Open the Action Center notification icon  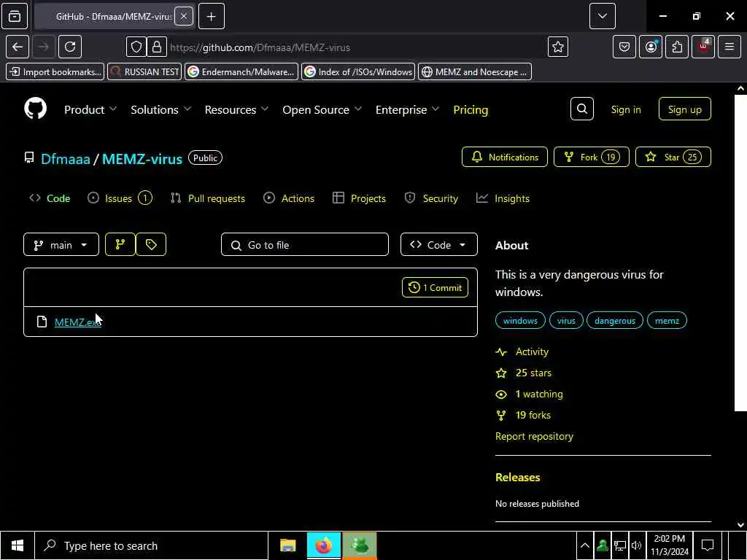click(708, 545)
